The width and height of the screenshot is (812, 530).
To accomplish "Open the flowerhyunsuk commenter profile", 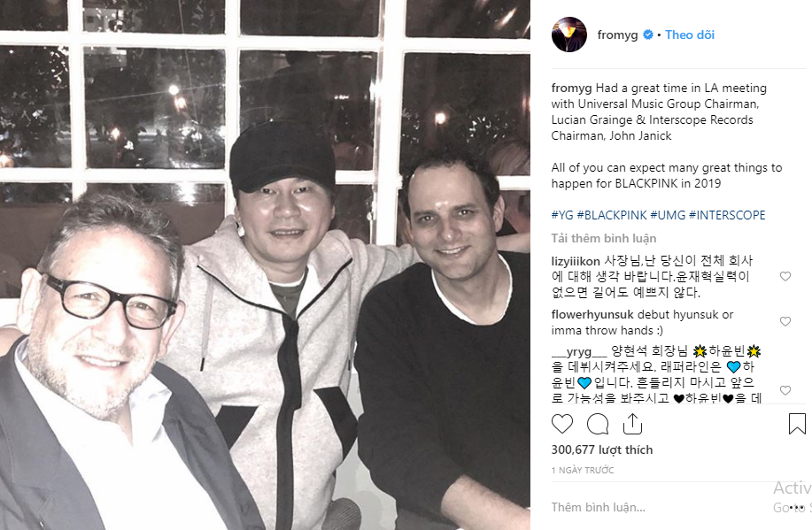I will 592,315.
